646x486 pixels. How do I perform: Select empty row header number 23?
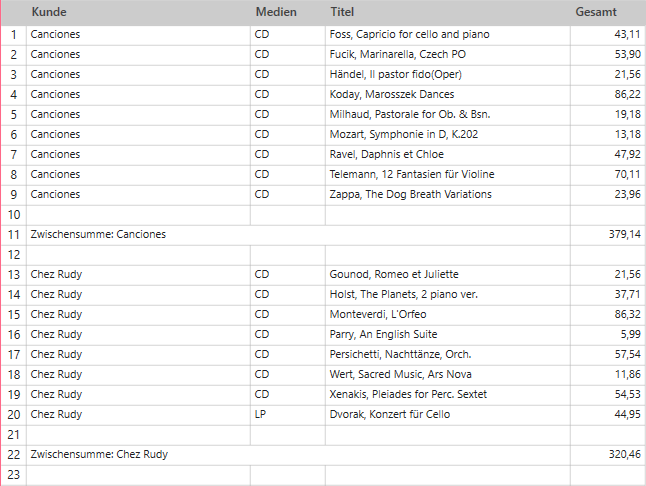tap(14, 475)
